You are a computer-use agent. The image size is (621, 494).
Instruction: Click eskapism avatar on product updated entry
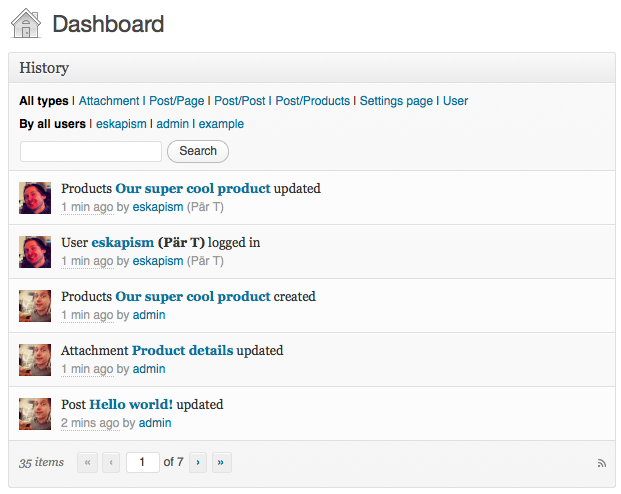[35, 198]
